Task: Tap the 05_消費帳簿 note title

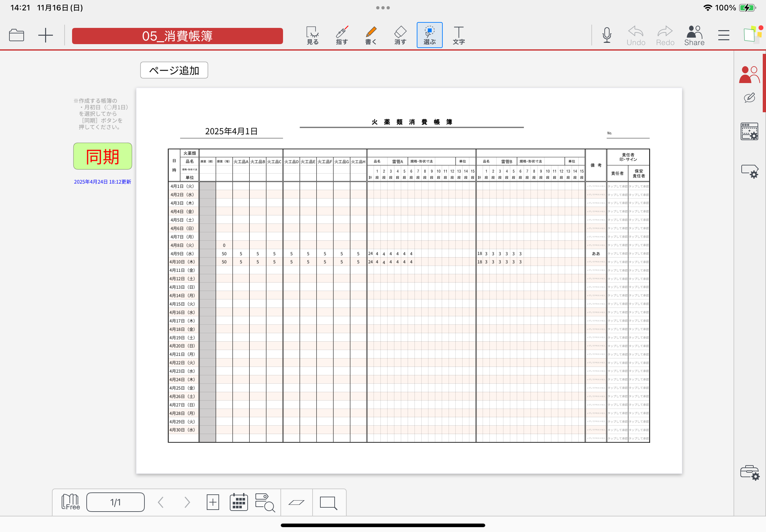Action: click(178, 36)
